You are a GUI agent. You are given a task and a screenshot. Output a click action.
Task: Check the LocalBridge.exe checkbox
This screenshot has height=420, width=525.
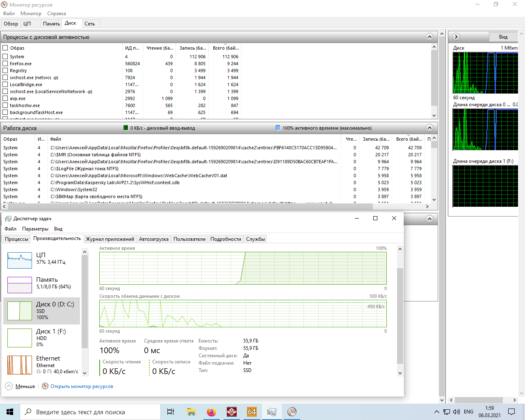point(5,84)
